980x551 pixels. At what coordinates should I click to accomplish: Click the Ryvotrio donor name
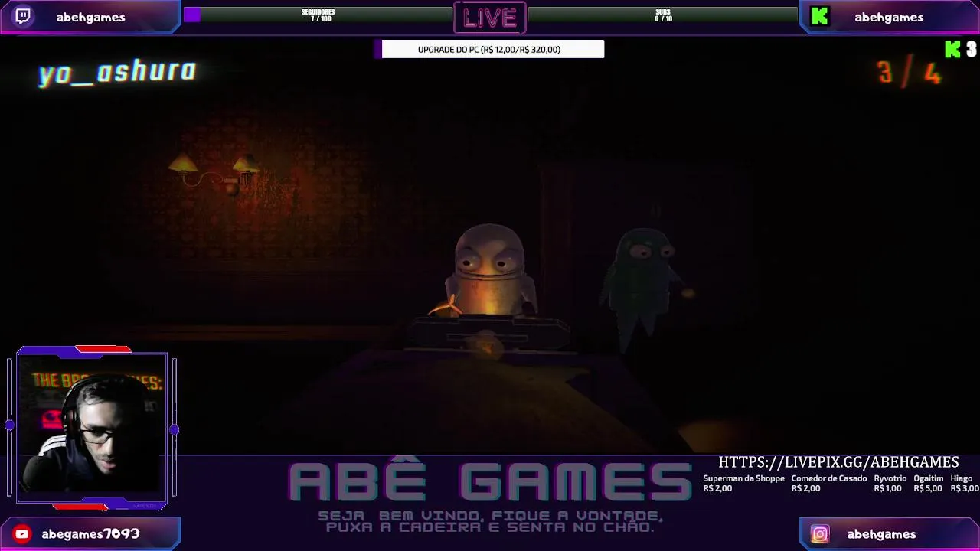(890, 478)
